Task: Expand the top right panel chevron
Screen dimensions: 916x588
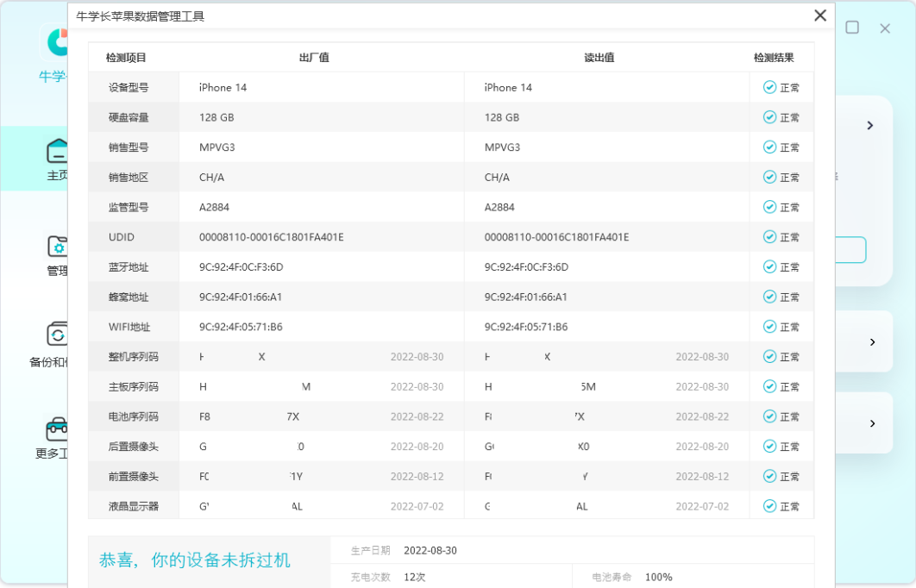Action: tap(870, 125)
